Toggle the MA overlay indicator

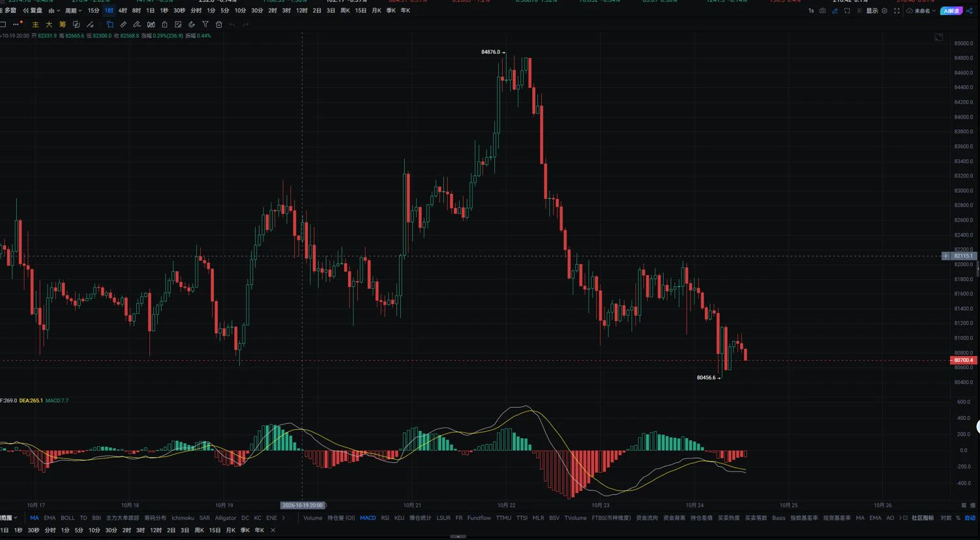click(35, 518)
